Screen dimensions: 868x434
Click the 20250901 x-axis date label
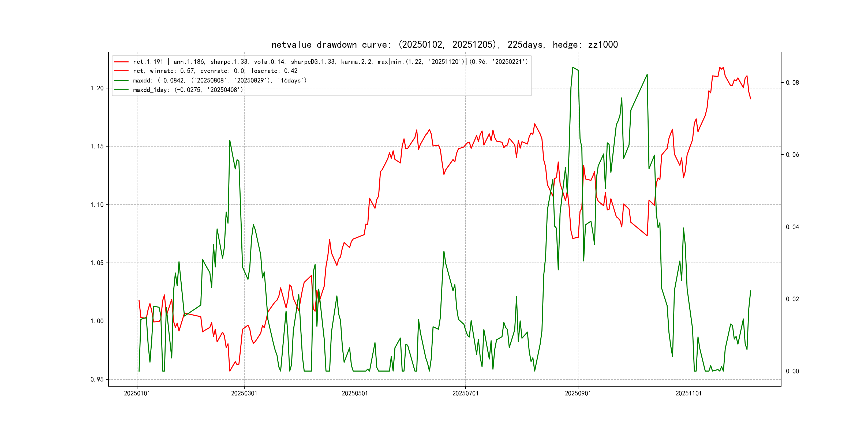point(578,394)
